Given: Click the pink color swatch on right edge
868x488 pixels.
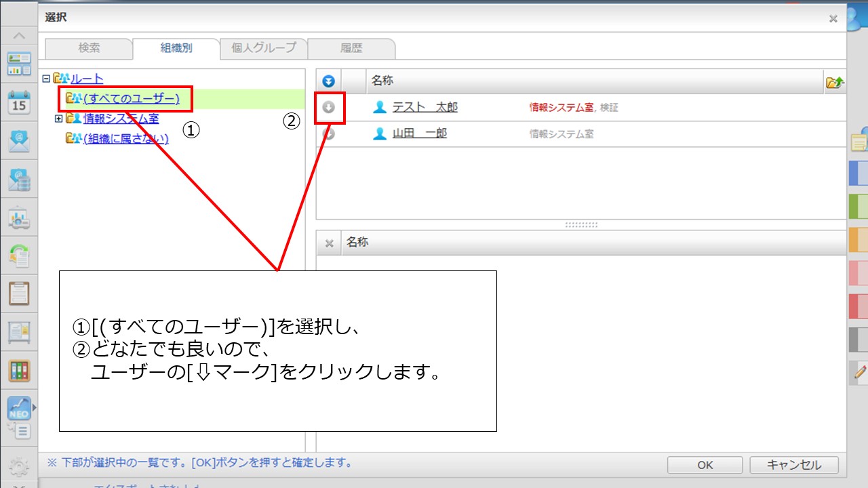Looking at the screenshot, I should coord(859,273).
